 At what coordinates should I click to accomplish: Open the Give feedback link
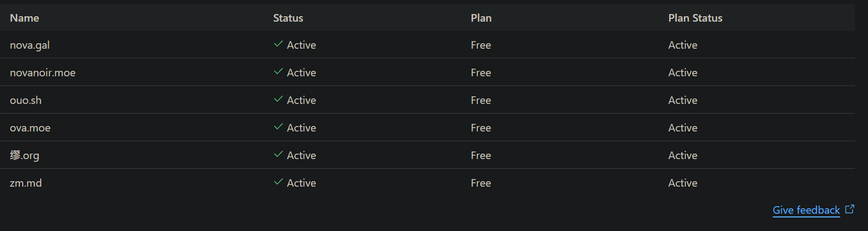(806, 210)
